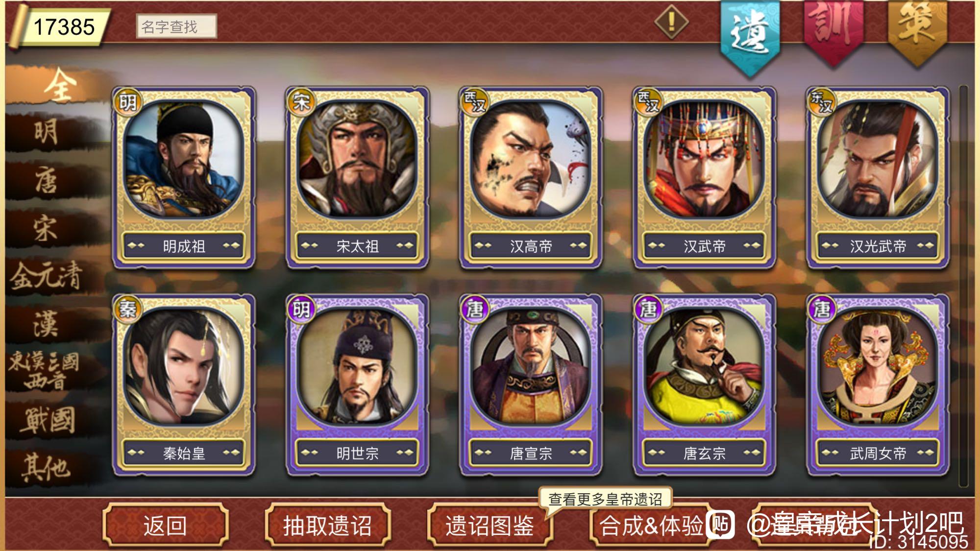Open the 遗诏图鉴 gallery button
Screen dimensions: 980x551
(x=490, y=526)
